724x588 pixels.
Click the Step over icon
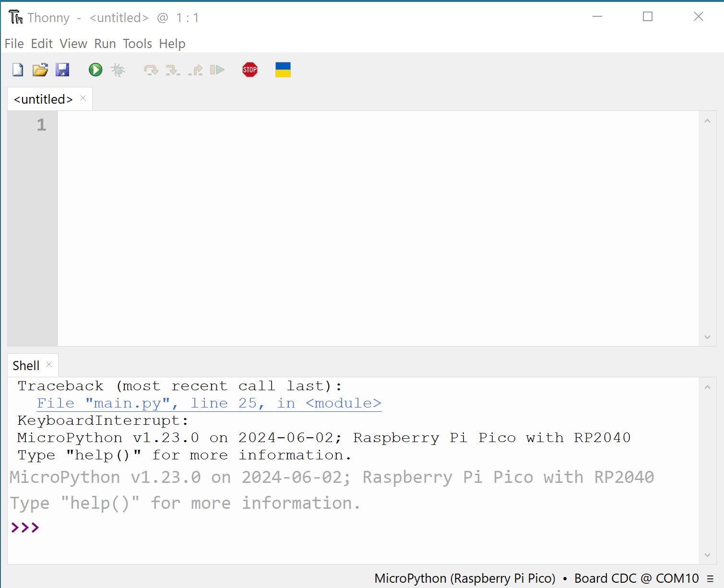coord(151,70)
